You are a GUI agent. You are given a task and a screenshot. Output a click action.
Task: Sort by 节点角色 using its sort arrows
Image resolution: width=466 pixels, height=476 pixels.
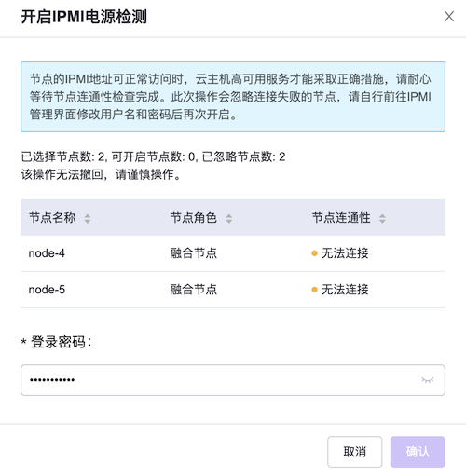(x=229, y=218)
